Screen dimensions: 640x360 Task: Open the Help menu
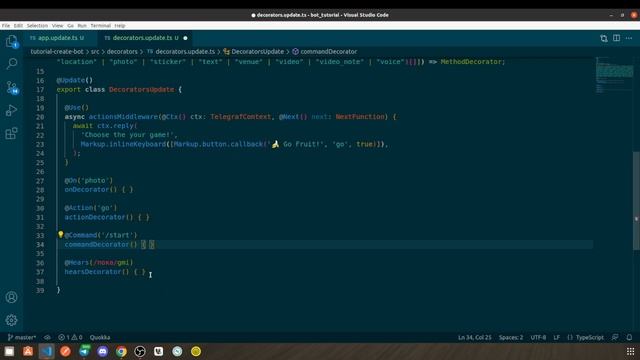point(120,25)
